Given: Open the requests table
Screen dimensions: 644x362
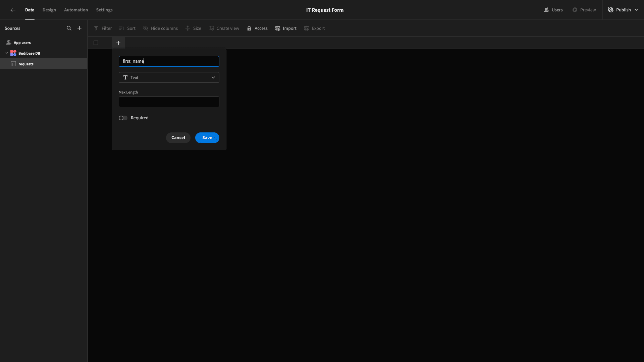Looking at the screenshot, I should [x=44, y=64].
